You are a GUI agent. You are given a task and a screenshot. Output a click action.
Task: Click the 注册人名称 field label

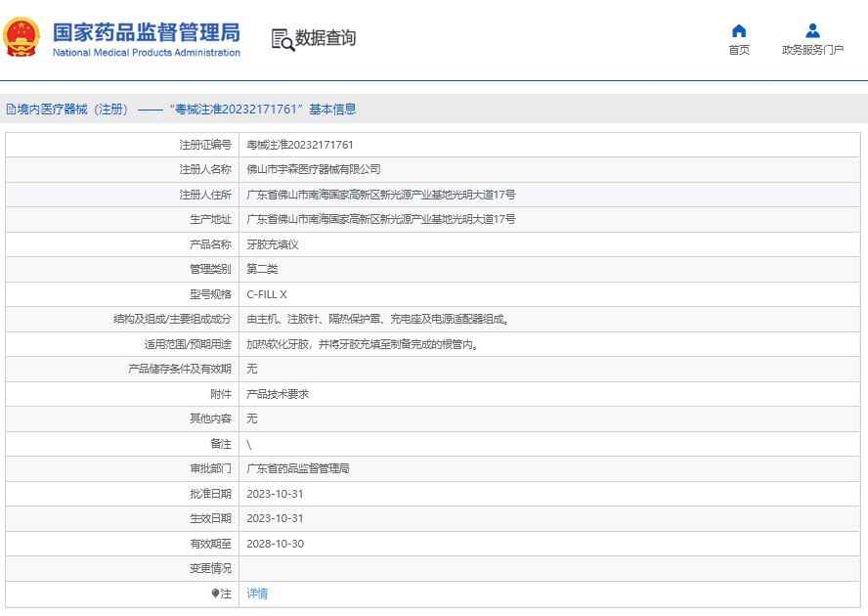(x=205, y=169)
